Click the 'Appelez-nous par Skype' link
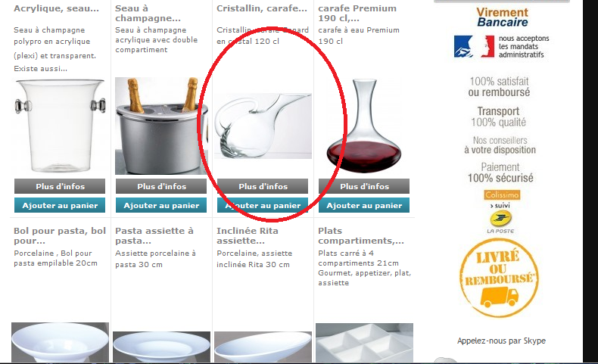 pos(502,341)
